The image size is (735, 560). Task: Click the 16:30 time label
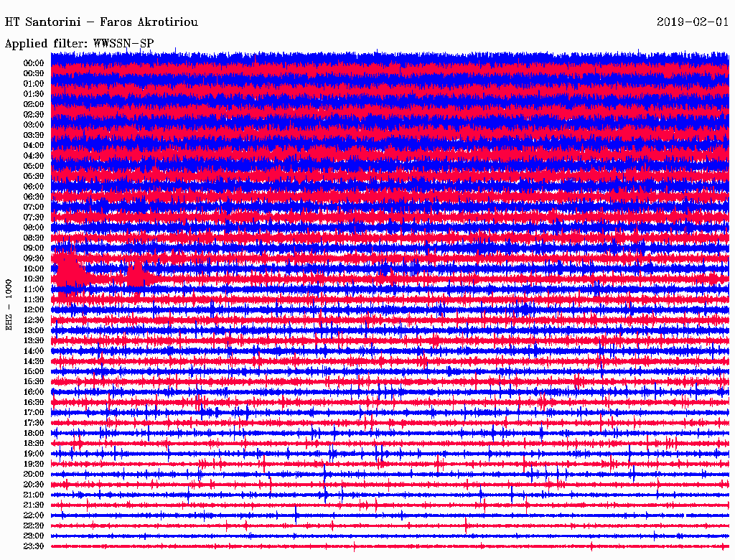tap(34, 403)
